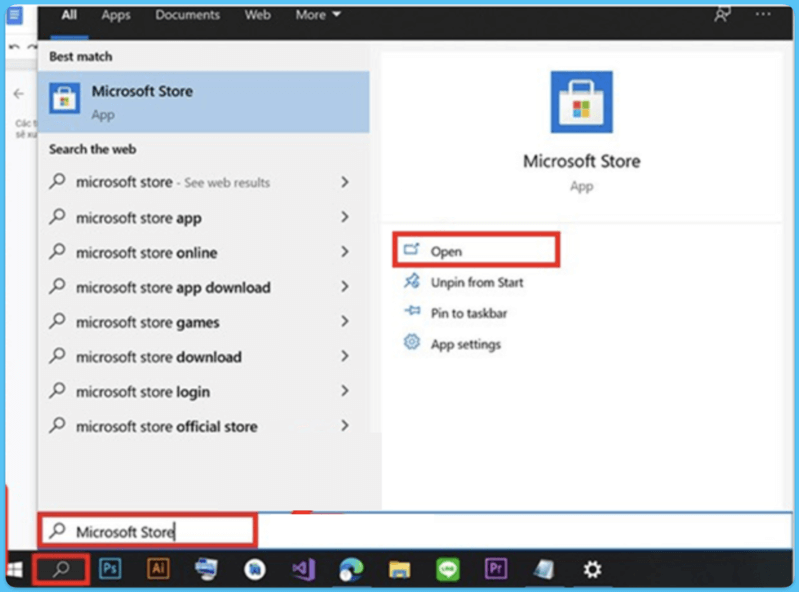Viewport: 799px width, 592px height.
Task: Open the LINE app in taskbar
Action: tap(447, 569)
